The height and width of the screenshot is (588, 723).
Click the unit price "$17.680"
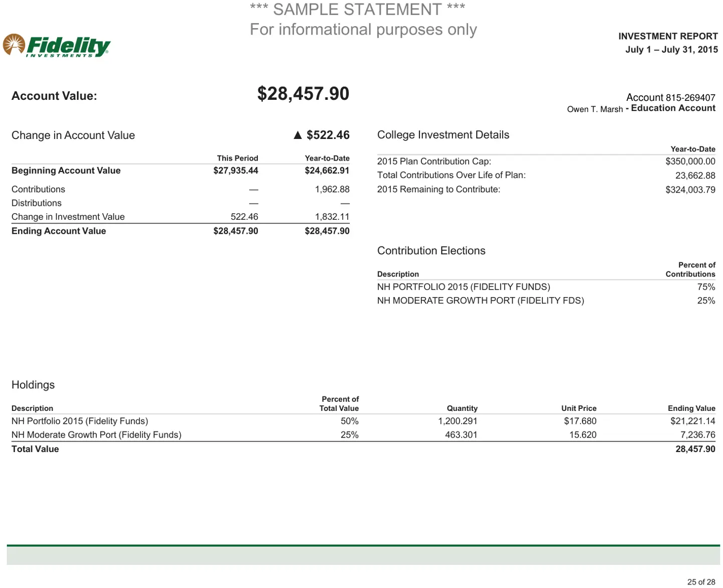tap(580, 421)
